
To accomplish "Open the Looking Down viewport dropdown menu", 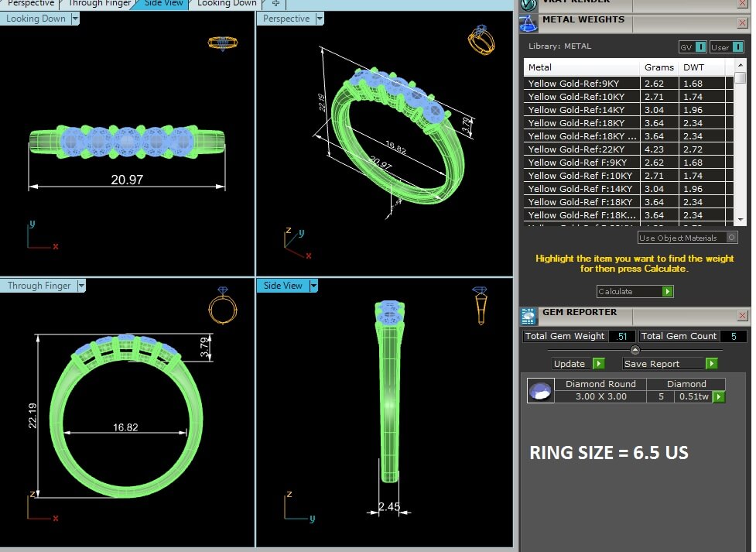I will coord(75,19).
